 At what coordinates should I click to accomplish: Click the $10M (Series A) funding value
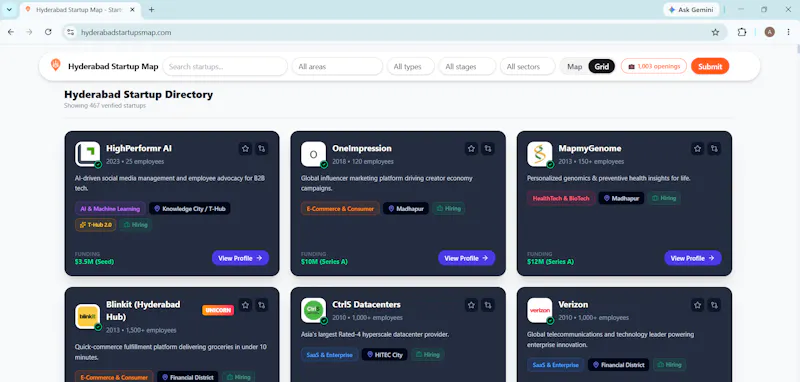click(x=324, y=262)
